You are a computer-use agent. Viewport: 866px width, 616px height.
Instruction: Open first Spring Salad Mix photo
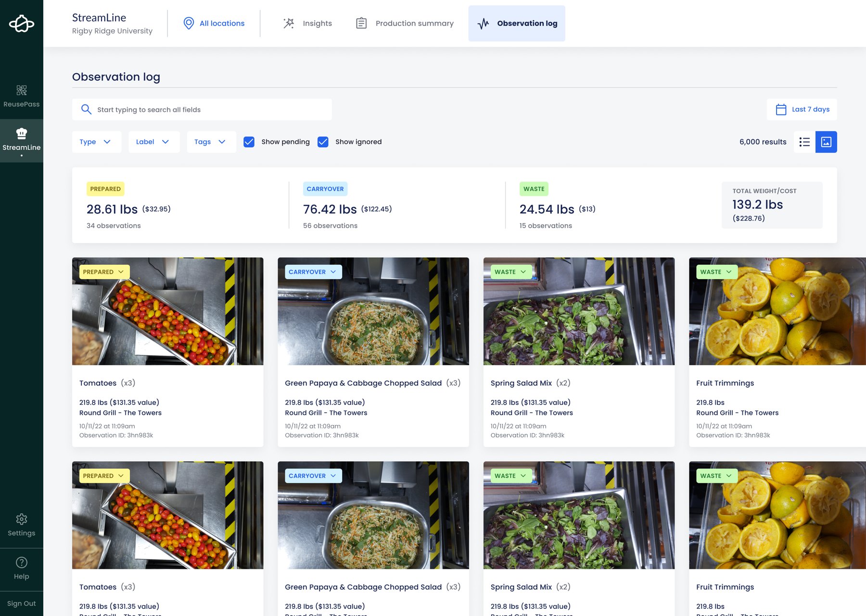[x=579, y=311]
